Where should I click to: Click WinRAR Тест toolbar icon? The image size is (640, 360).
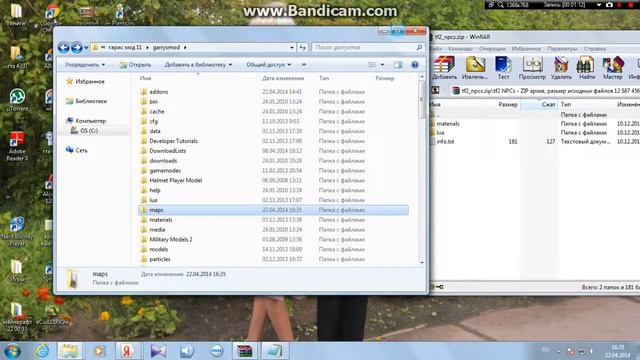503,68
